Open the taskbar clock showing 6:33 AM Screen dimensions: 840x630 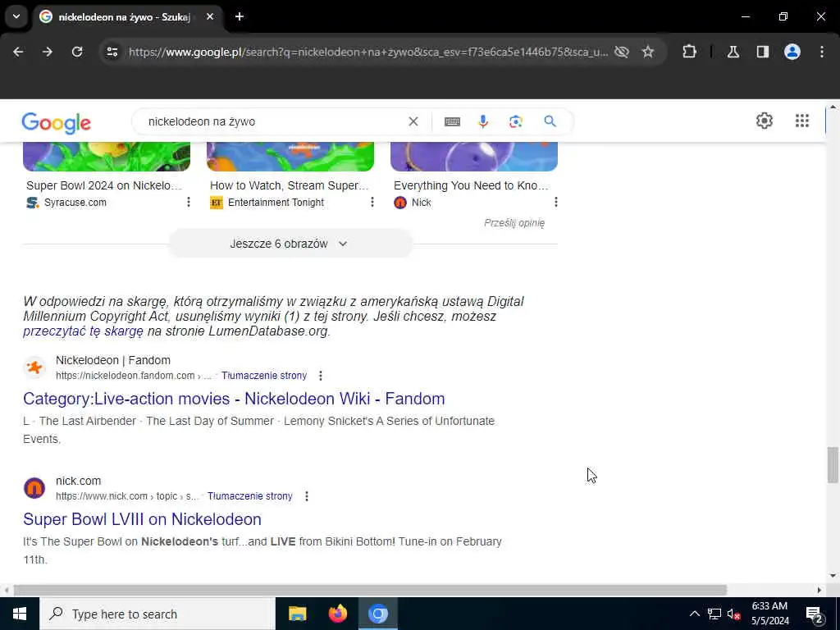[x=769, y=614]
